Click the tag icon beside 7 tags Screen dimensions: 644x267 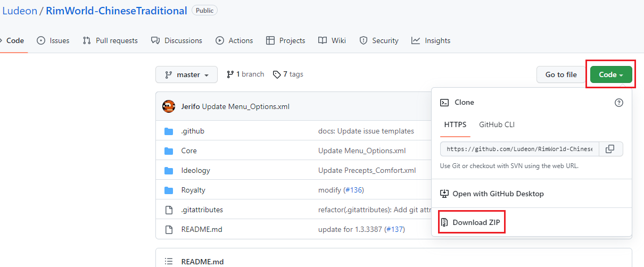pos(277,74)
